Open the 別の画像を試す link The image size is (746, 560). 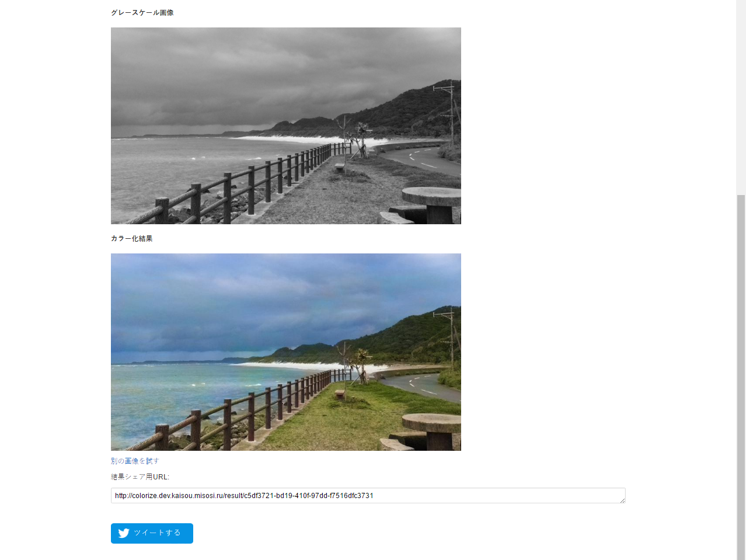click(x=135, y=461)
